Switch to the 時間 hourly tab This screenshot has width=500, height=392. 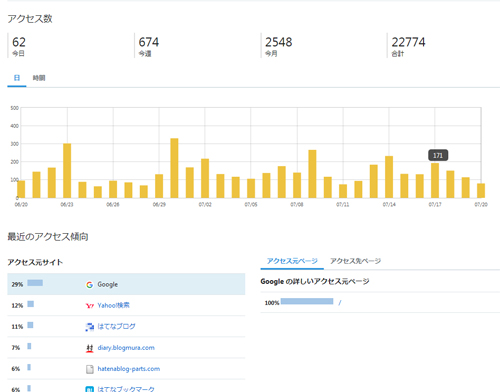point(39,78)
